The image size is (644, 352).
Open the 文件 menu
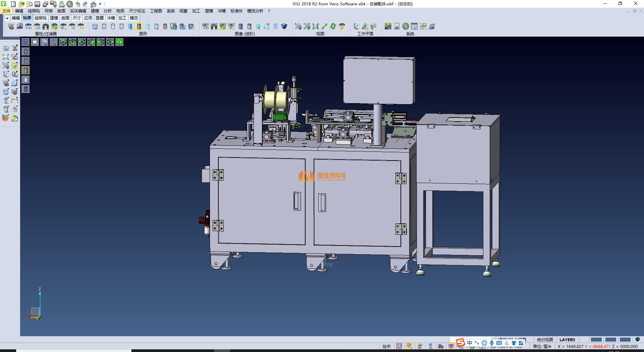coord(6,11)
